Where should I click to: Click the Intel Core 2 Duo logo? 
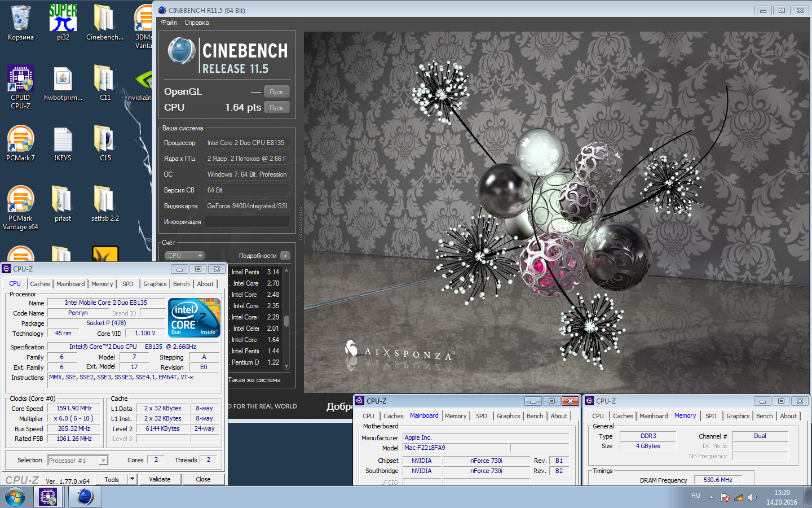[194, 318]
